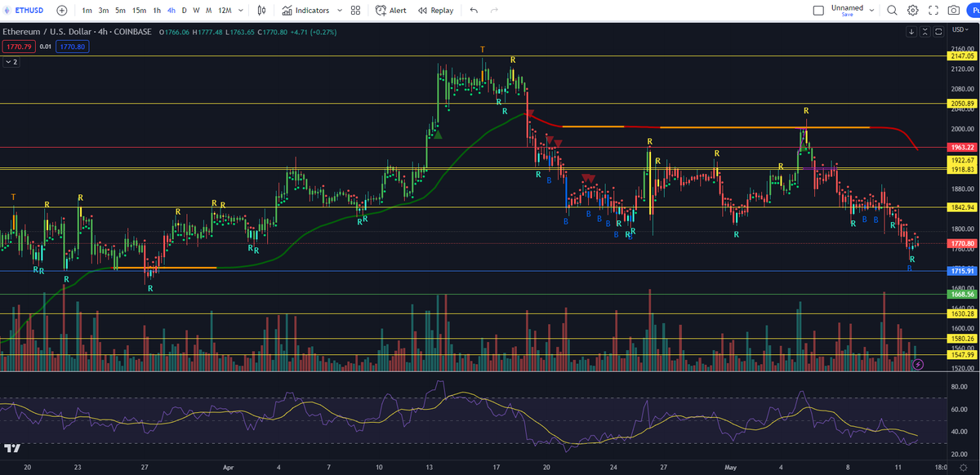Switch to the 15m timeframe
The height and width of the screenshot is (475, 980).
(140, 11)
